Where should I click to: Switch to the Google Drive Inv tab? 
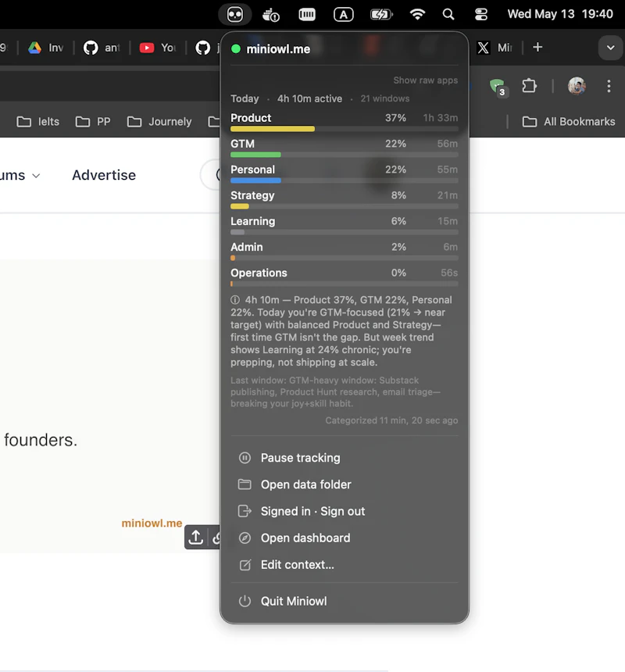pos(46,48)
